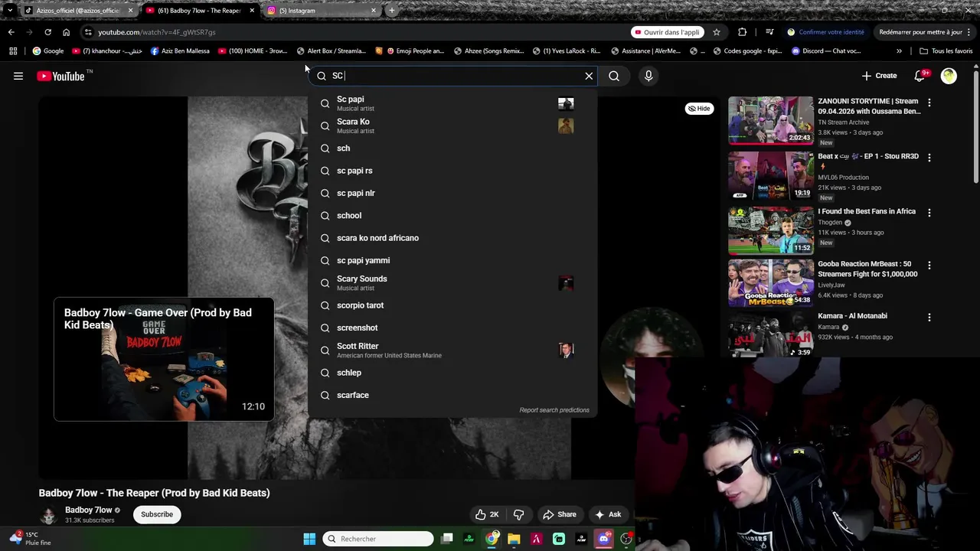Open the Ask button
980x551 pixels.
pos(608,514)
